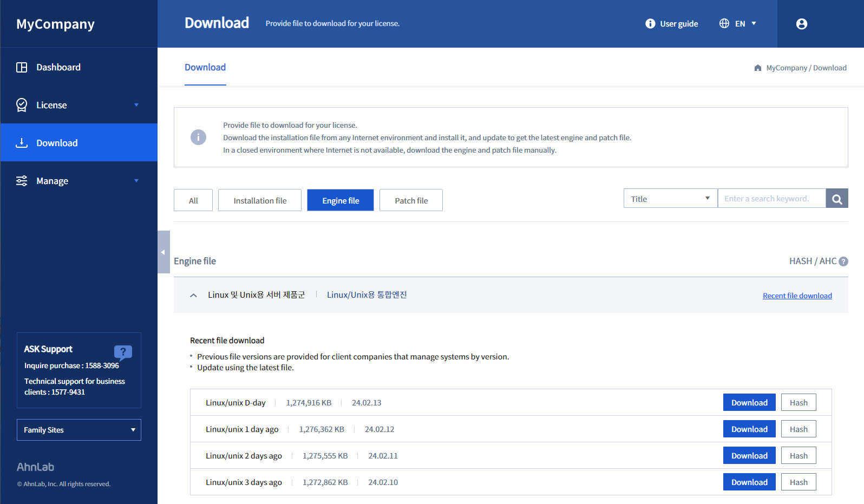Download the Linux/unix D-day file
The image size is (864, 504).
click(x=749, y=402)
